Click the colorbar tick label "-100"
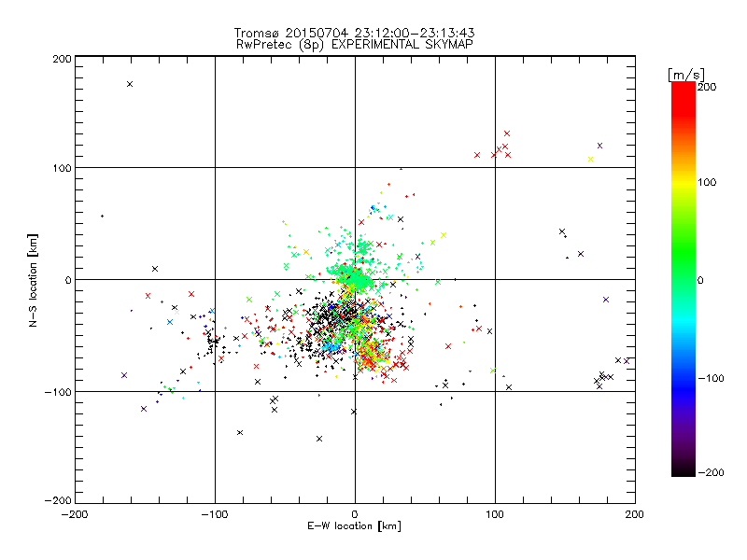 [711, 378]
